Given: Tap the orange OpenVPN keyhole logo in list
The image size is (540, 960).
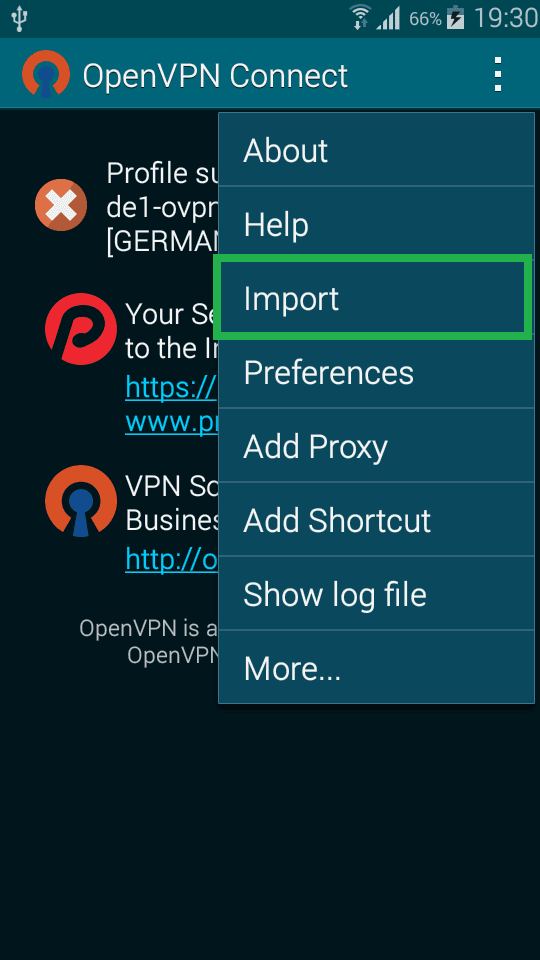Looking at the screenshot, I should [x=81, y=501].
